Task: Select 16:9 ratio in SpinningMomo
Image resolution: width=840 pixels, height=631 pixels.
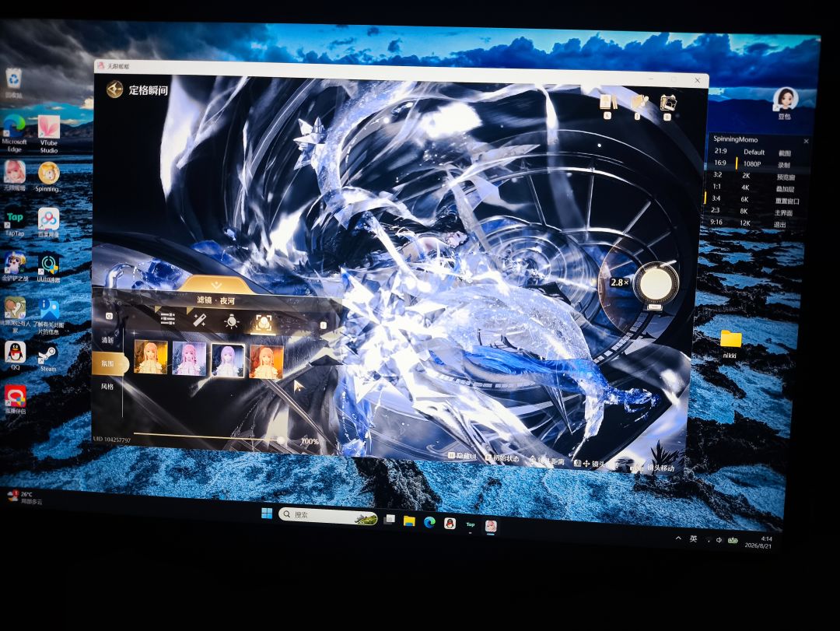Action: click(x=720, y=163)
